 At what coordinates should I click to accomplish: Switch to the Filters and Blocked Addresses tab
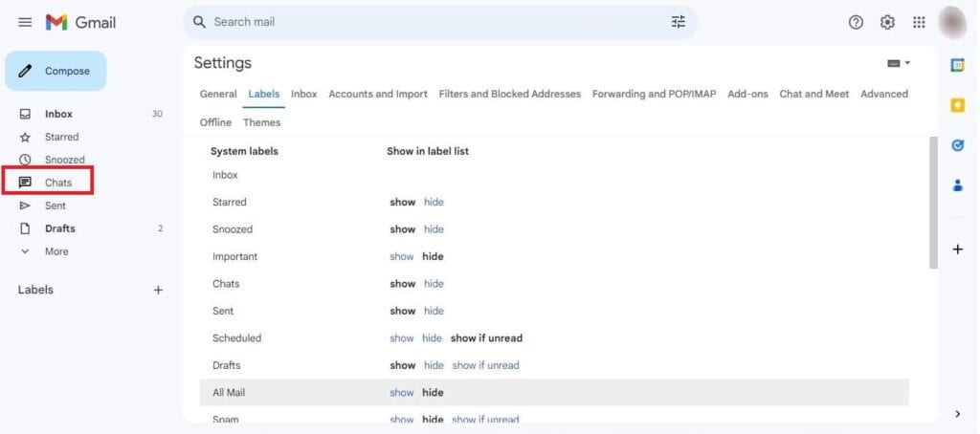click(509, 94)
